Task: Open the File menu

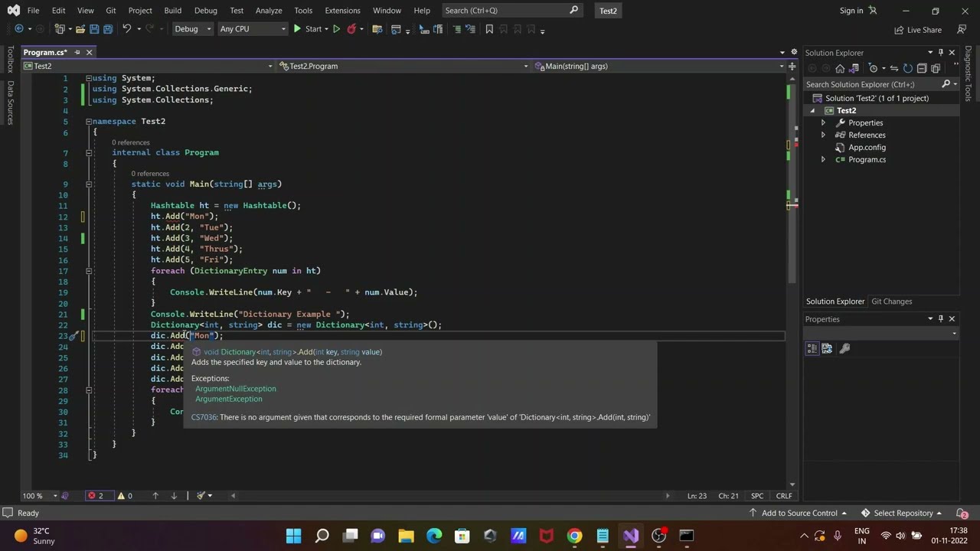Action: tap(33, 11)
